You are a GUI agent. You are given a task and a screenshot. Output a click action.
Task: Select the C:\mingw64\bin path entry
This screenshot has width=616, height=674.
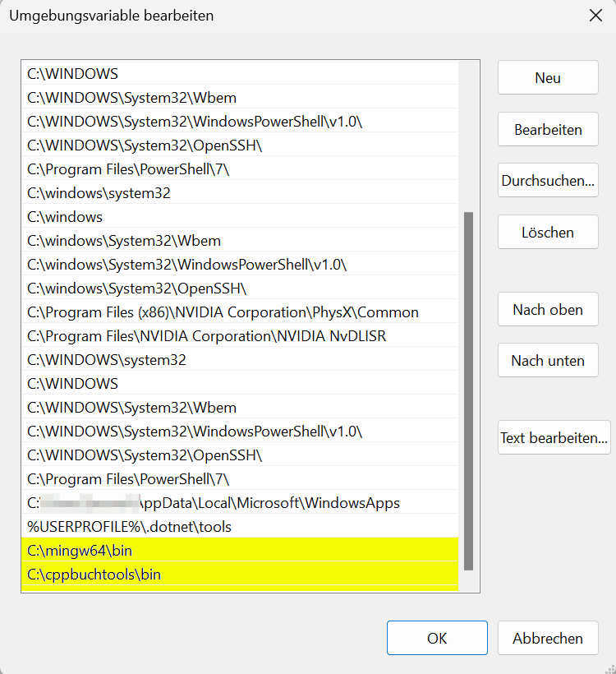point(80,551)
